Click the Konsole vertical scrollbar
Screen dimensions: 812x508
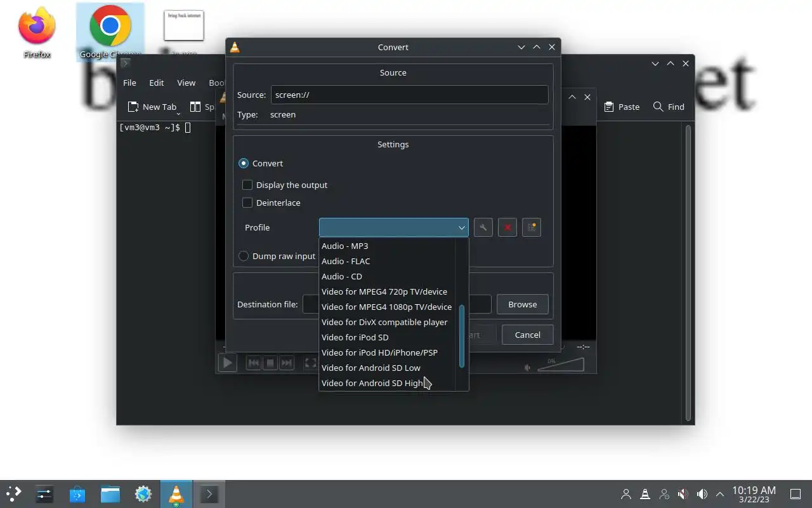688,273
